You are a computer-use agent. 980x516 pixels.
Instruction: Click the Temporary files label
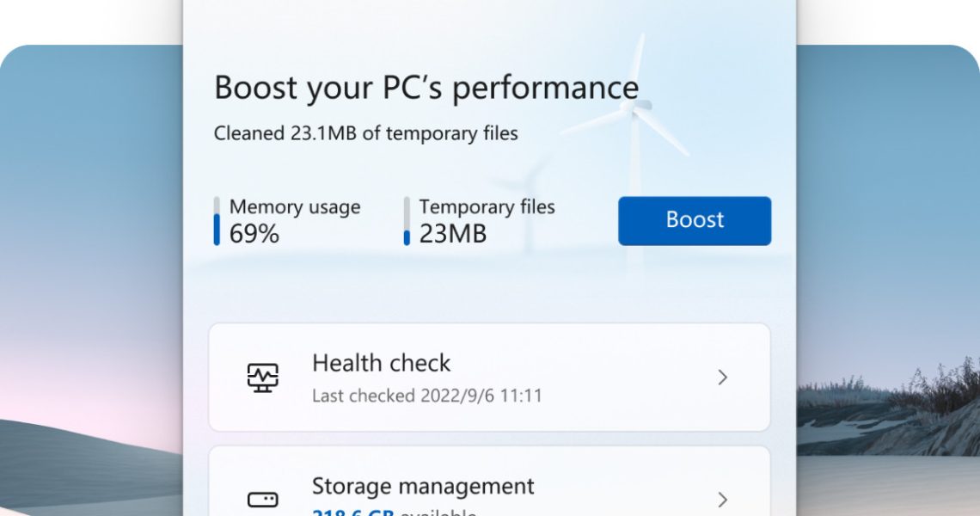487,207
